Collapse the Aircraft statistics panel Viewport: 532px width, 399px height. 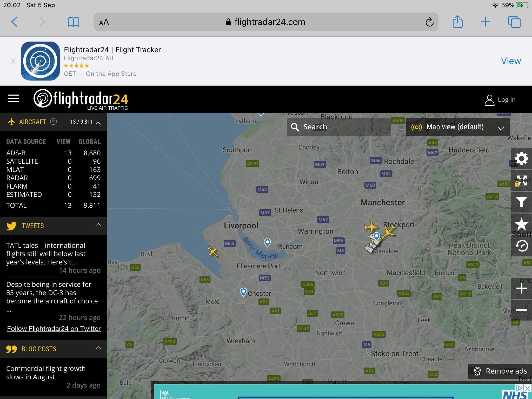pos(98,123)
